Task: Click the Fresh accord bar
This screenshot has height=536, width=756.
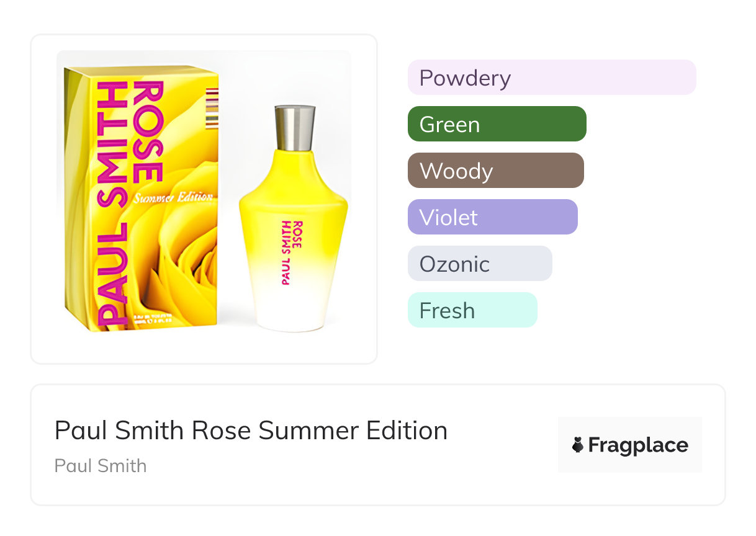Action: coord(472,310)
